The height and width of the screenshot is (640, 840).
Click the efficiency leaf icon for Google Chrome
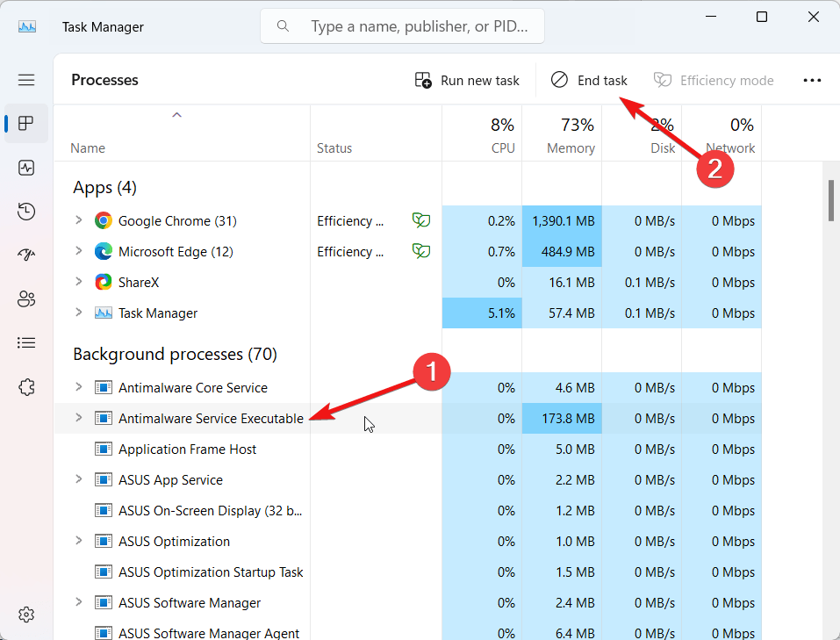pos(421,219)
